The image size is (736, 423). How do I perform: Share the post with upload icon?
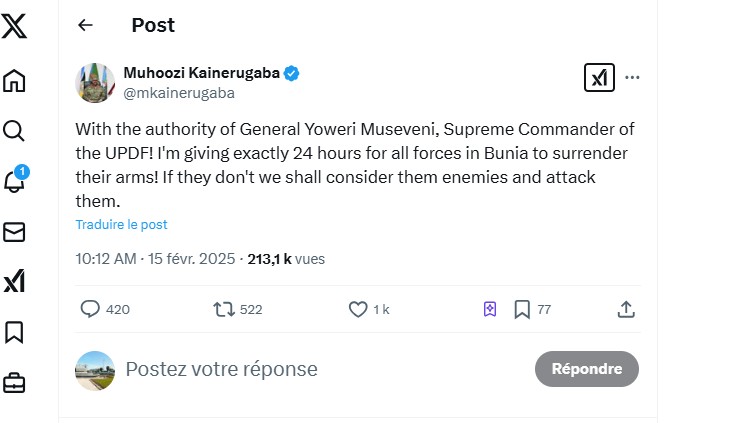(626, 310)
